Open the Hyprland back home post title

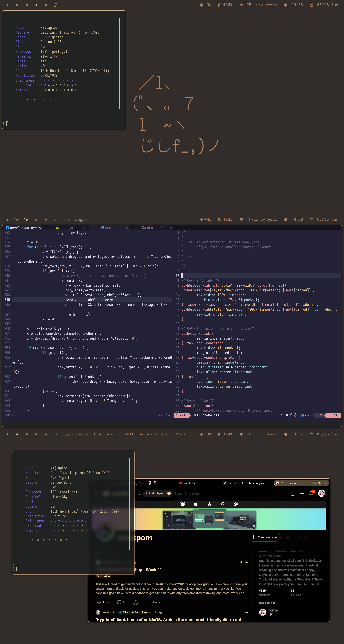click(168, 620)
